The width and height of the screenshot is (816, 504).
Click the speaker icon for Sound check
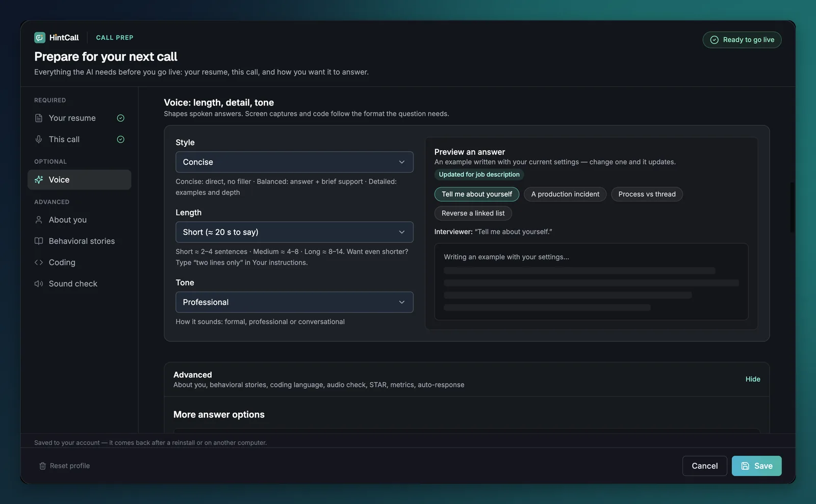point(39,284)
